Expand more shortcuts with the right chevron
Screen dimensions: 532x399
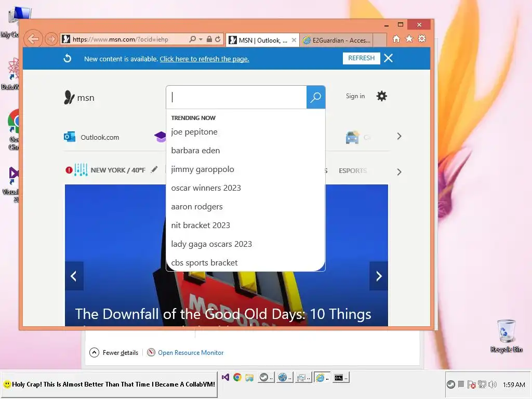399,137
